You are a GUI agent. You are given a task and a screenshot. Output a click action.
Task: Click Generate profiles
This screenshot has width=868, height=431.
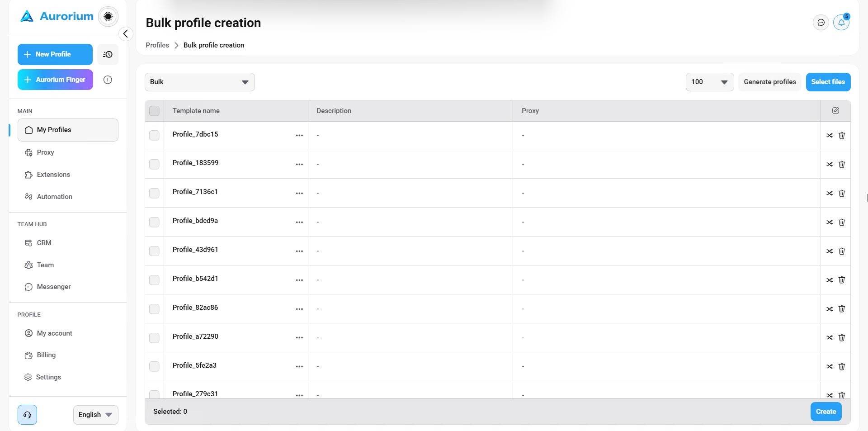point(770,82)
